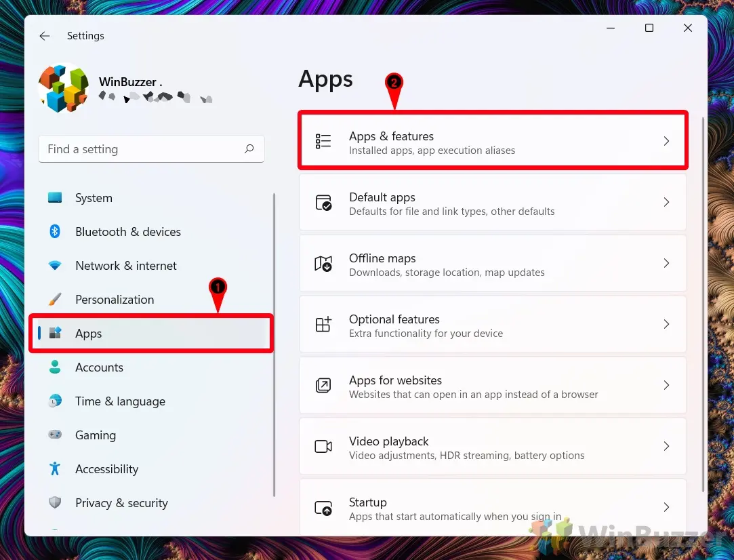The width and height of the screenshot is (734, 560).
Task: Open Apps for websites
Action: coord(493,385)
